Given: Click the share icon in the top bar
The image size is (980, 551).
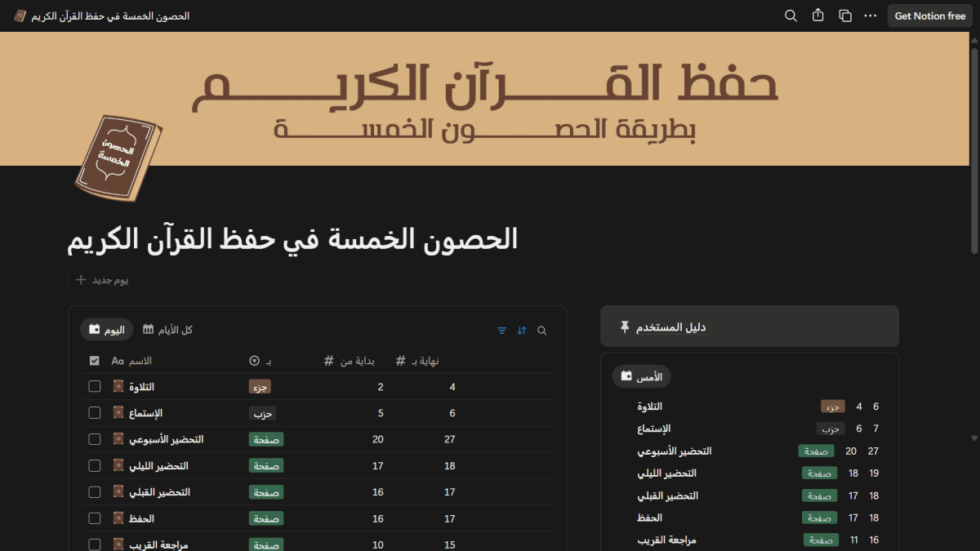Looking at the screenshot, I should pyautogui.click(x=817, y=16).
